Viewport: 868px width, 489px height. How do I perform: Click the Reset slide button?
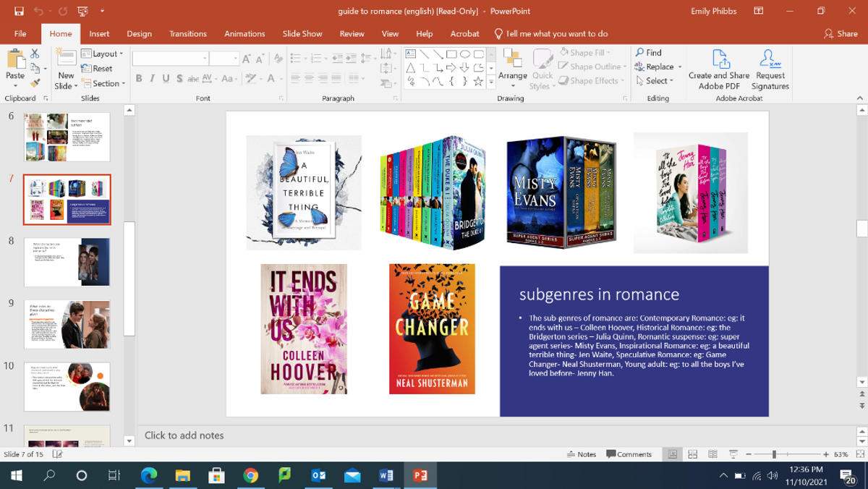pos(97,68)
